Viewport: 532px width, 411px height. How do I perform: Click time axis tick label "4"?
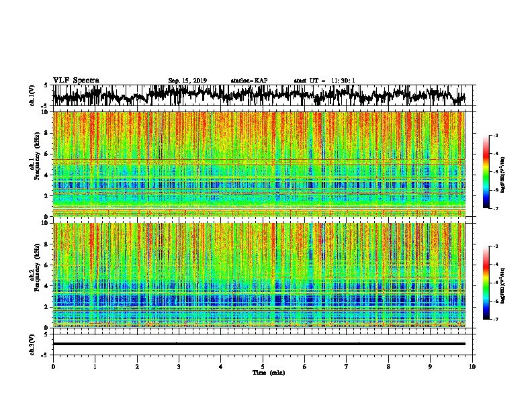pyautogui.click(x=221, y=367)
